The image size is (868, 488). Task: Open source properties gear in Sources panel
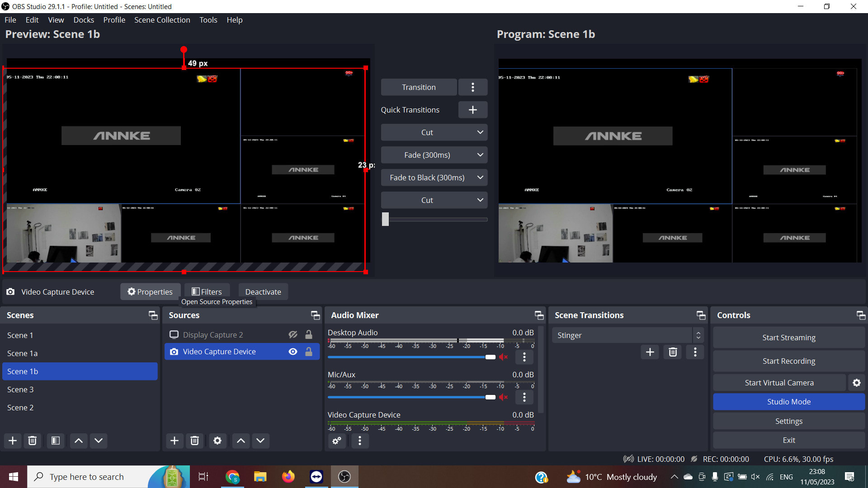(217, 441)
